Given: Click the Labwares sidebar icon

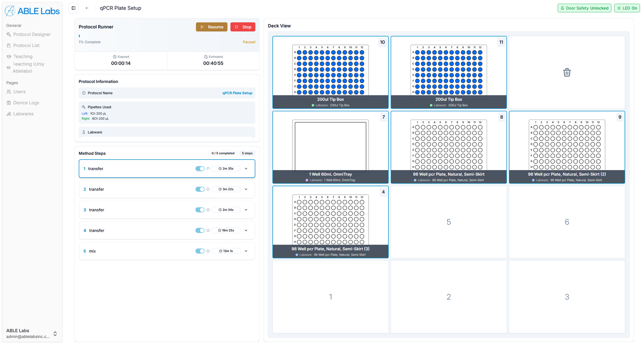Looking at the screenshot, I should tap(9, 114).
